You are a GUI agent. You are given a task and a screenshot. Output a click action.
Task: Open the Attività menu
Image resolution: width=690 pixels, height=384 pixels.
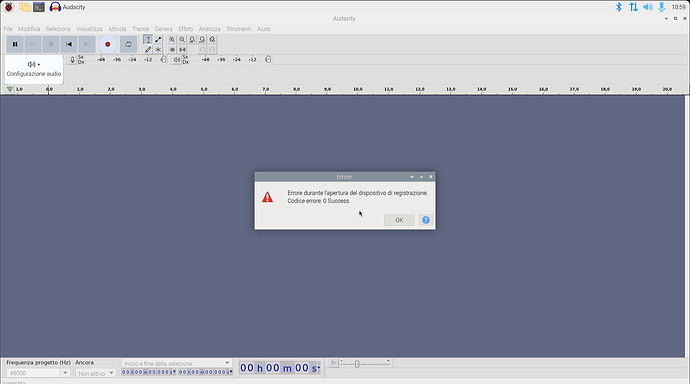pos(117,29)
